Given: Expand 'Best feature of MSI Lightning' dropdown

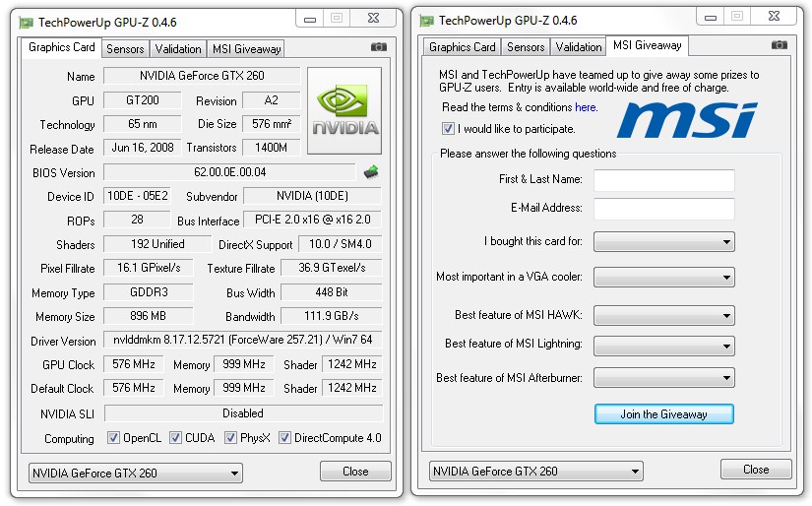Looking at the screenshot, I should click(x=664, y=346).
